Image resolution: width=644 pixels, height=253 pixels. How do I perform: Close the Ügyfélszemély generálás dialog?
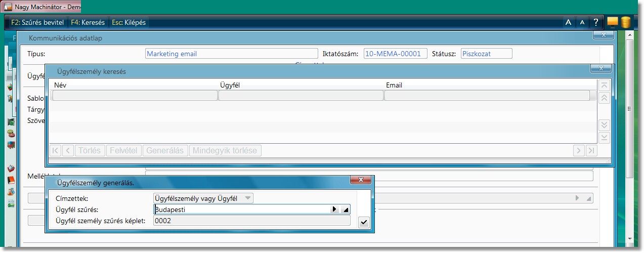pos(361,180)
